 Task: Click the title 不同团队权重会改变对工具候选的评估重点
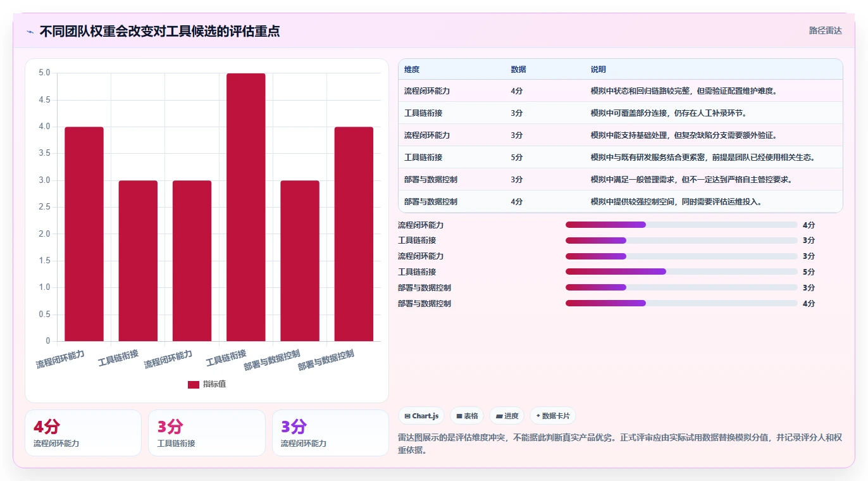pos(159,31)
